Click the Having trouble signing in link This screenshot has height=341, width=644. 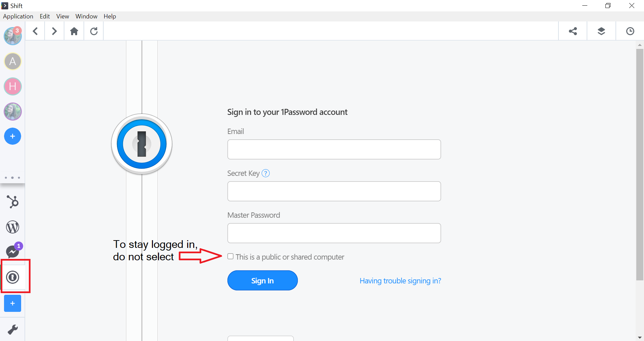point(400,281)
